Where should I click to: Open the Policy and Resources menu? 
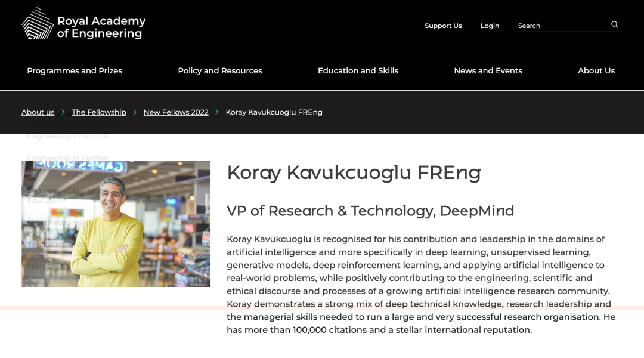pos(219,70)
